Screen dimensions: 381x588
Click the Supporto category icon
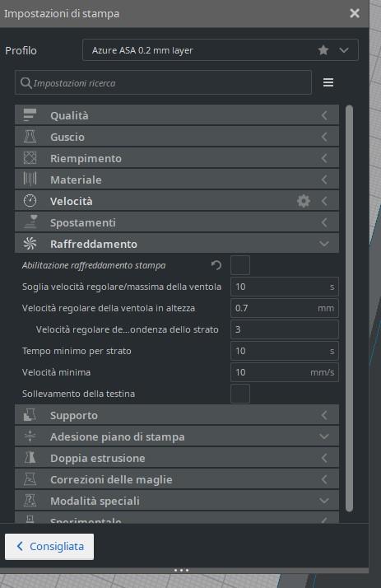[x=30, y=415]
